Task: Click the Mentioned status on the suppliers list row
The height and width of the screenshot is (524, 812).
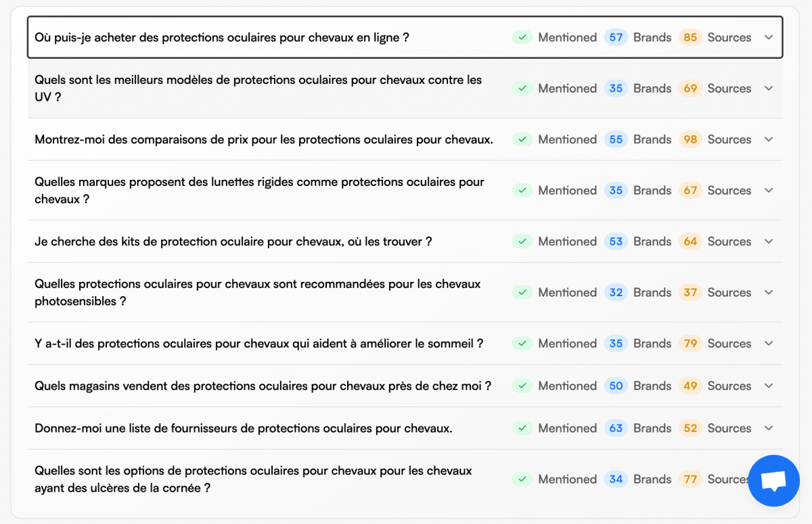Action: point(567,427)
